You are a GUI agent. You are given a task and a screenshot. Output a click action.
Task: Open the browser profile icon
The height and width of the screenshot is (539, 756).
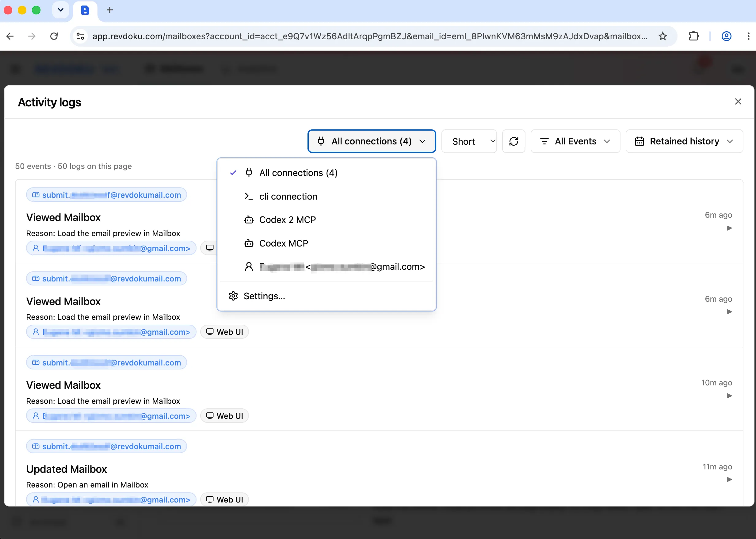click(x=727, y=36)
